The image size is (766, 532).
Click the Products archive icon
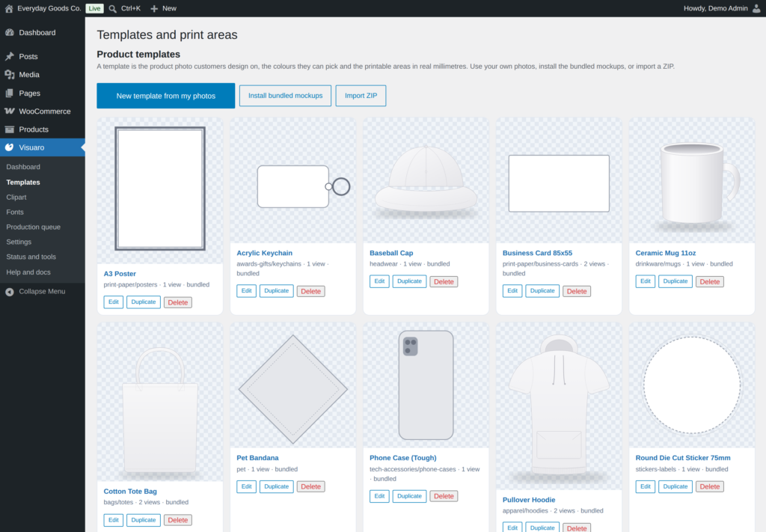coord(9,129)
